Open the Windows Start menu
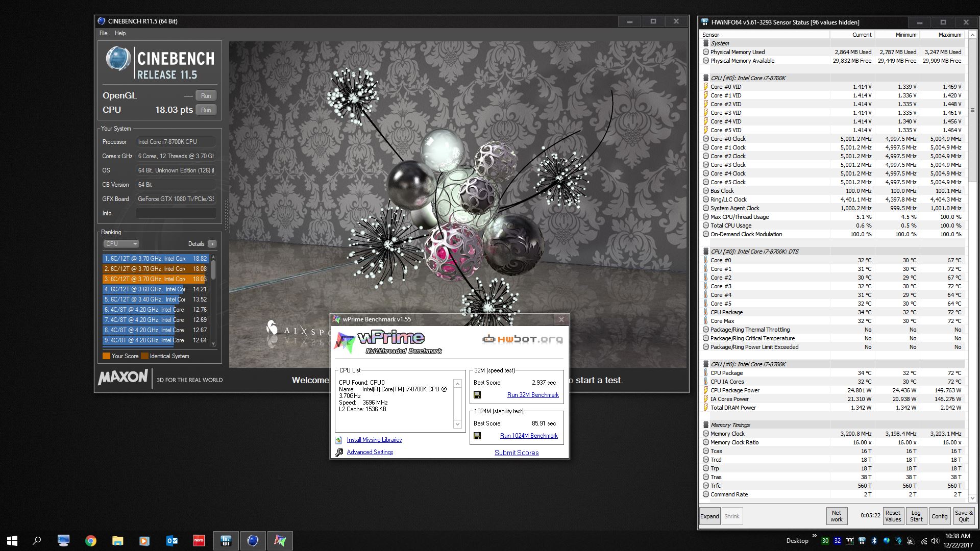980x551 pixels. click(12, 541)
